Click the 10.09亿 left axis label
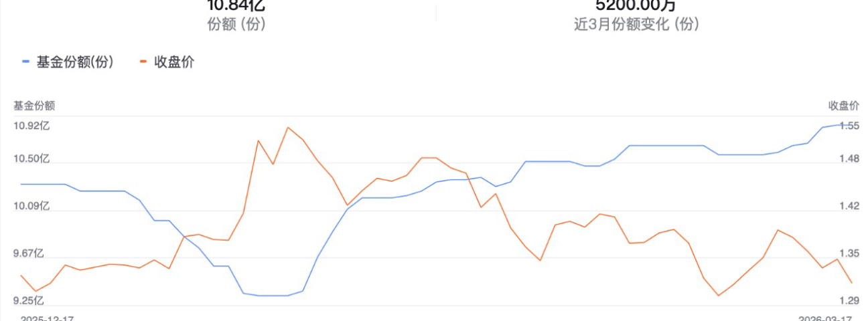 pyautogui.click(x=32, y=206)
